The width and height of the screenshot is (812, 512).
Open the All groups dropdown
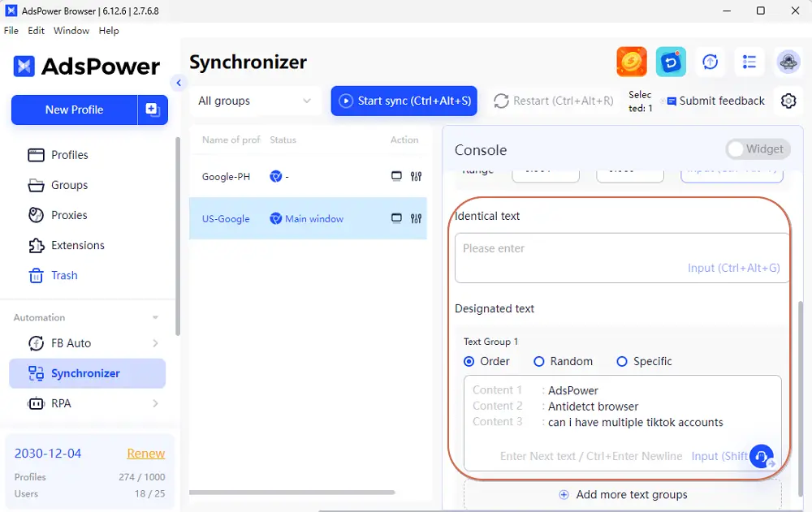(254, 101)
